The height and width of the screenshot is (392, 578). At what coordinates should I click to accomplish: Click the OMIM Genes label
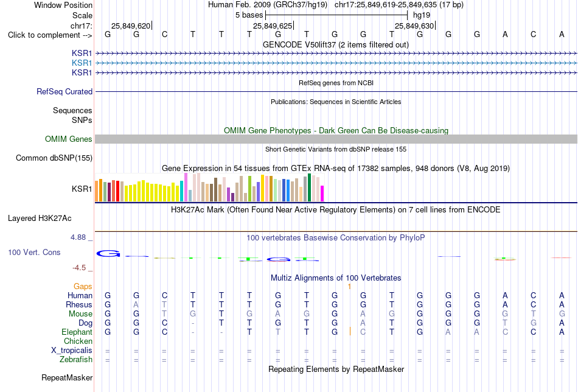(69, 139)
